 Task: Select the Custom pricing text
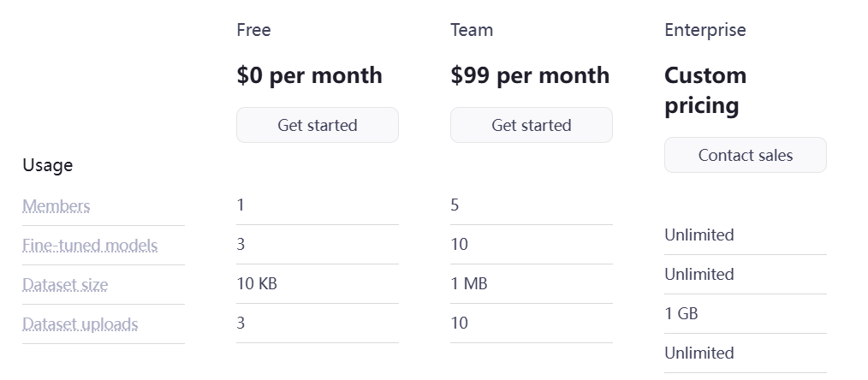tap(705, 90)
